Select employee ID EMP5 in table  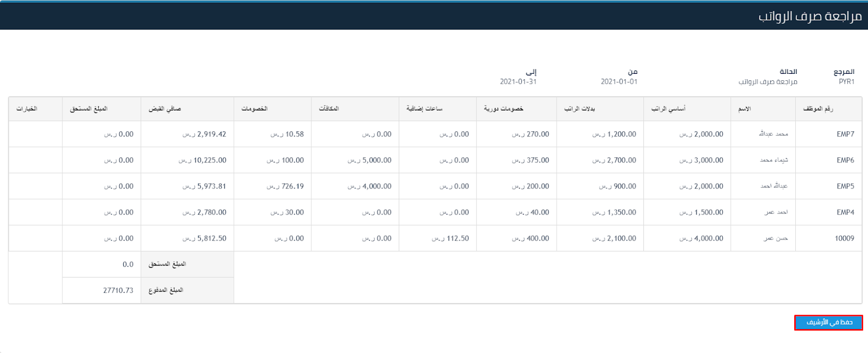845,186
